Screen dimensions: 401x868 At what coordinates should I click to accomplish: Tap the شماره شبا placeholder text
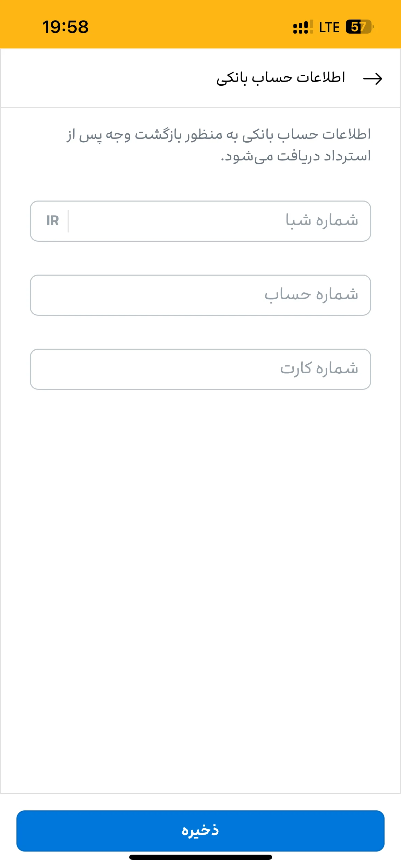pos(322,220)
